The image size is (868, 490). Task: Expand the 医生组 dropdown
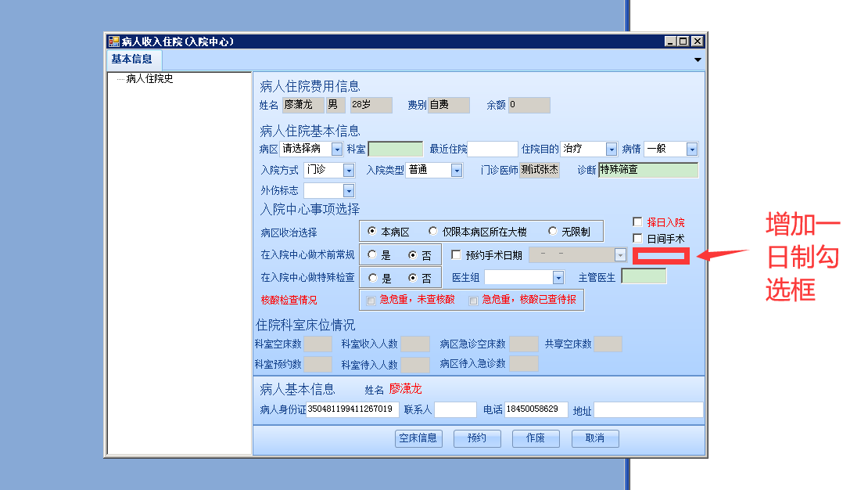coord(558,277)
